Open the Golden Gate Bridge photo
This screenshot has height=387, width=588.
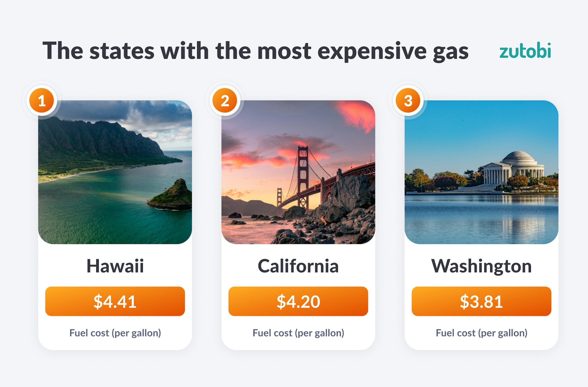pyautogui.click(x=298, y=172)
